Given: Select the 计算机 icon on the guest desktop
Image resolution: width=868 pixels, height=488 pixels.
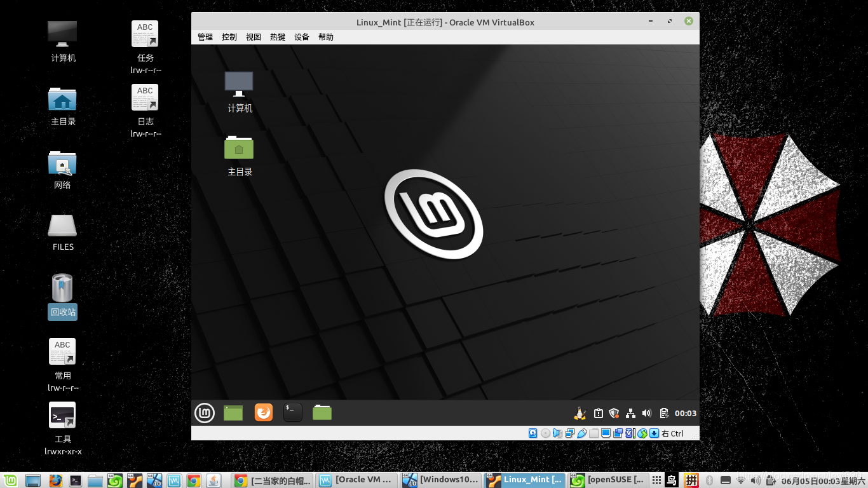Looking at the screenshot, I should (x=240, y=91).
